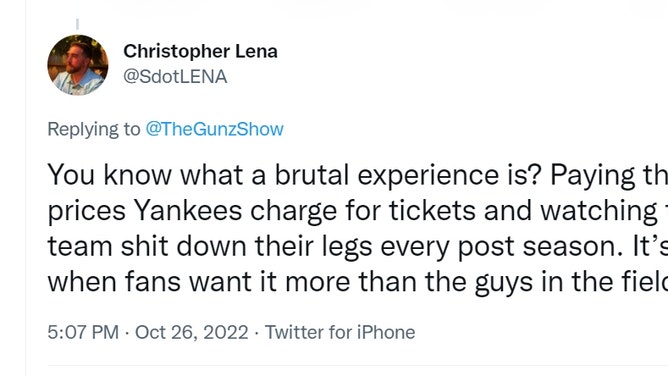Open the @SdotLENA handle
The image size is (668, 376).
pos(175,77)
